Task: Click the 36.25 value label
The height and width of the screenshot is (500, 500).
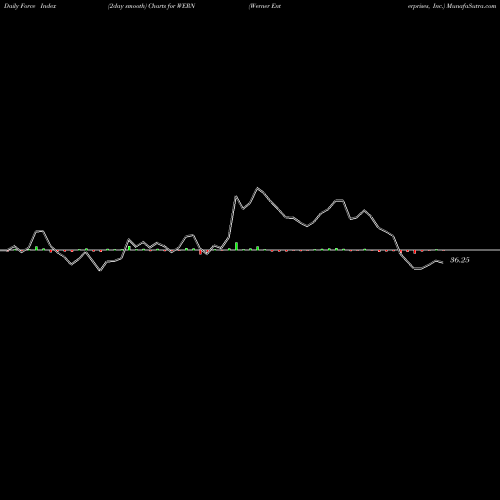Action: point(460,260)
